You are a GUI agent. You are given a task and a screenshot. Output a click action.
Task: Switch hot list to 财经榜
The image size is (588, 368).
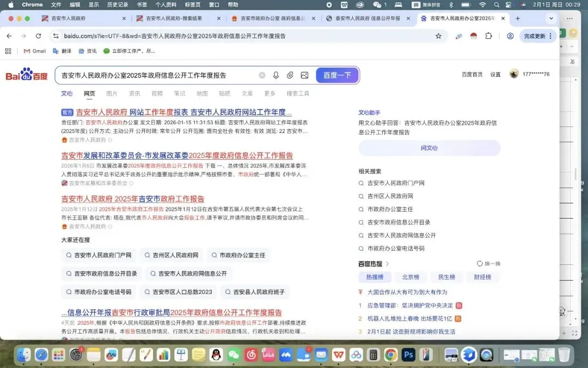[482, 277]
